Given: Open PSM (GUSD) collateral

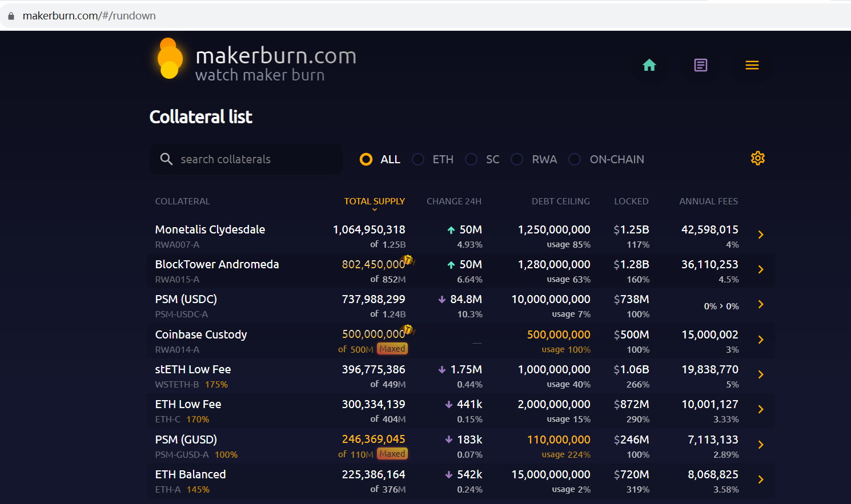Looking at the screenshot, I should point(186,440).
